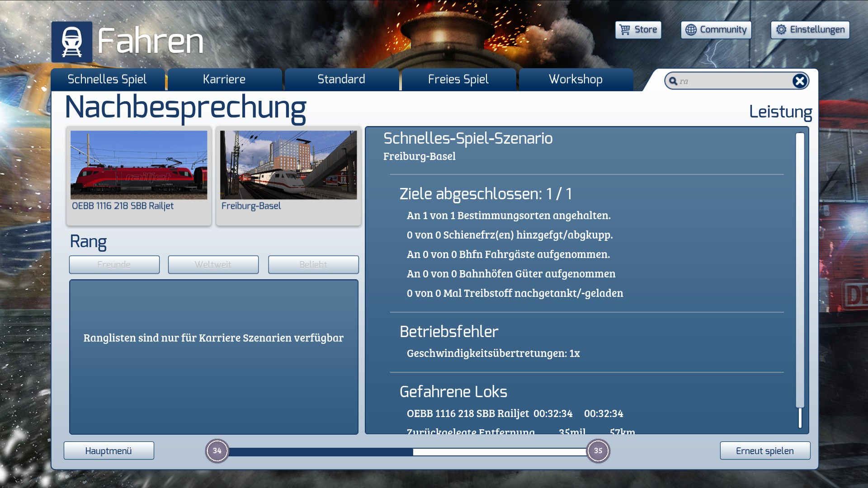Viewport: 868px width, 488px height.
Task: Click the Community globe icon
Action: 690,30
